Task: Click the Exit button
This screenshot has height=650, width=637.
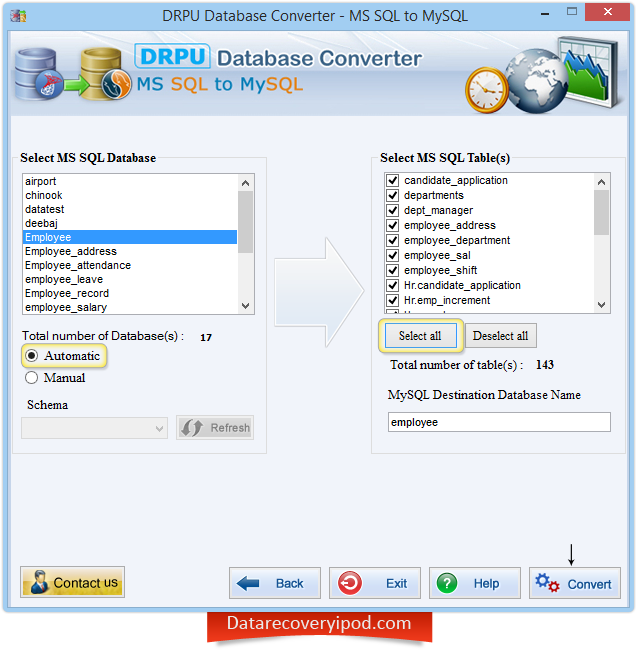Action: click(375, 584)
